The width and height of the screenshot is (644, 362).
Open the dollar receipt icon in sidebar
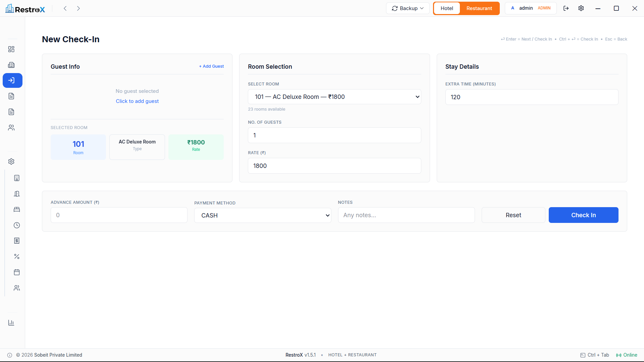pos(17,241)
